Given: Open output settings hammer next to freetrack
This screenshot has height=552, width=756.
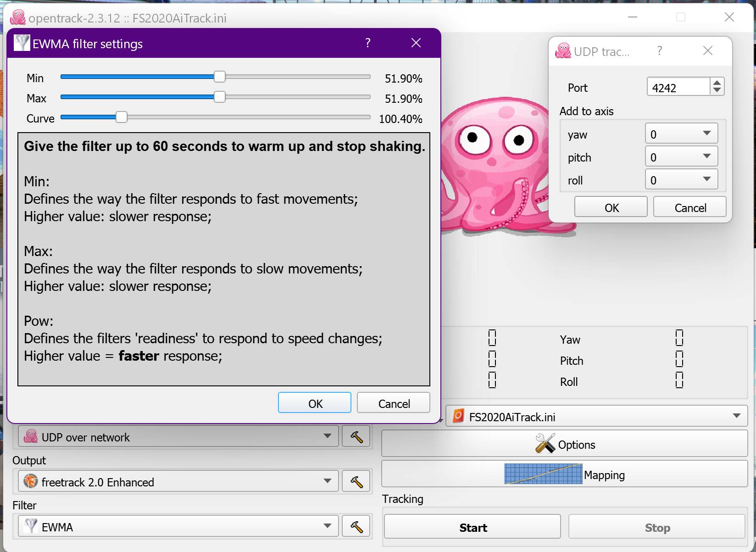Looking at the screenshot, I should pyautogui.click(x=356, y=482).
